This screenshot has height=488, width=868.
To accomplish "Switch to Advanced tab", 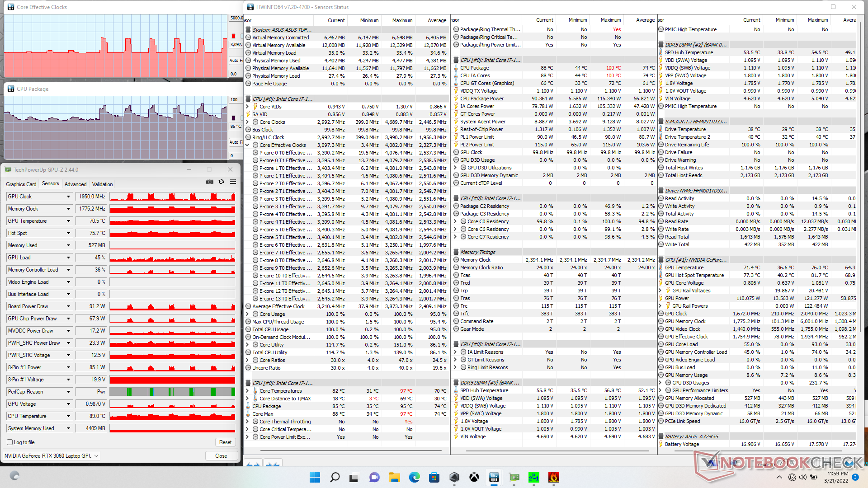I will pyautogui.click(x=75, y=184).
